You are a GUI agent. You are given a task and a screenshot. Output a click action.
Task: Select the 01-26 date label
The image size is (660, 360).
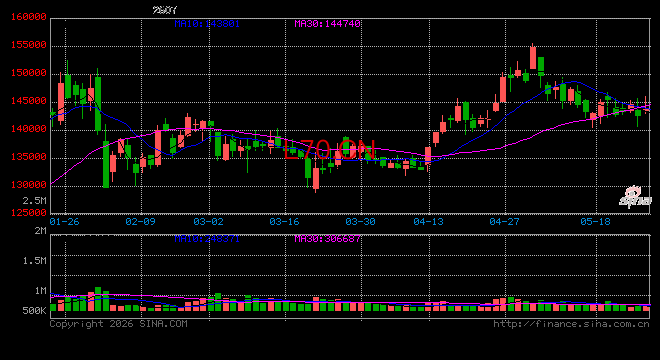tap(64, 221)
